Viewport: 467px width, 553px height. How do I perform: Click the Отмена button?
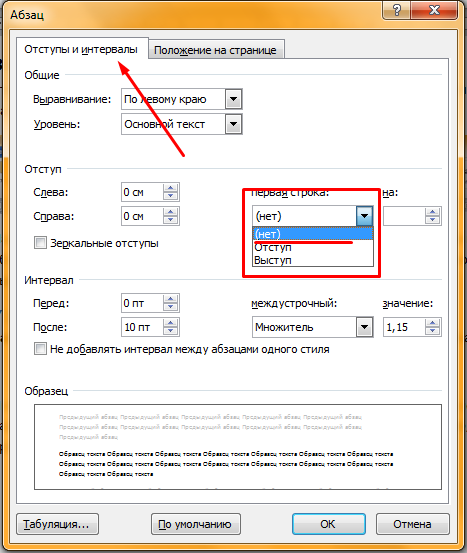pos(412,524)
